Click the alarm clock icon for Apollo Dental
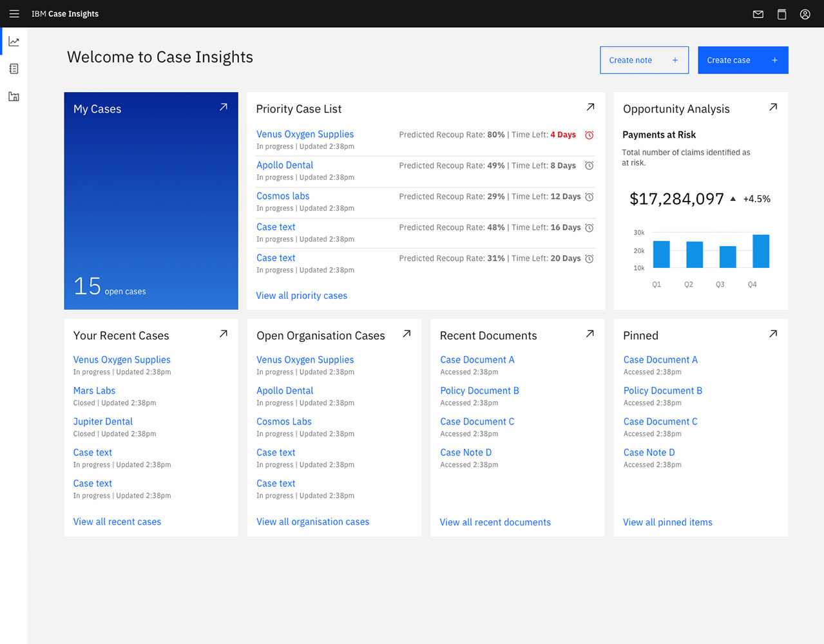The image size is (824, 644). 589,166
